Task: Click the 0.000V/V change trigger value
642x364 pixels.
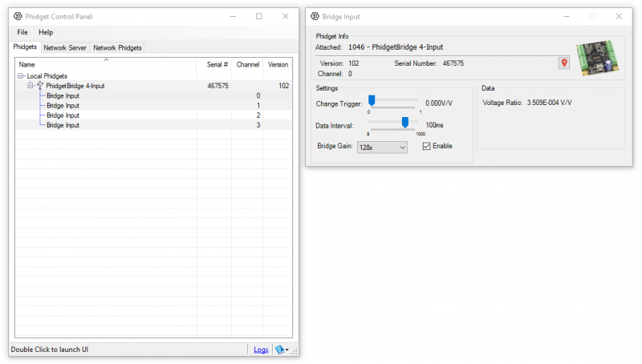Action: 439,103
